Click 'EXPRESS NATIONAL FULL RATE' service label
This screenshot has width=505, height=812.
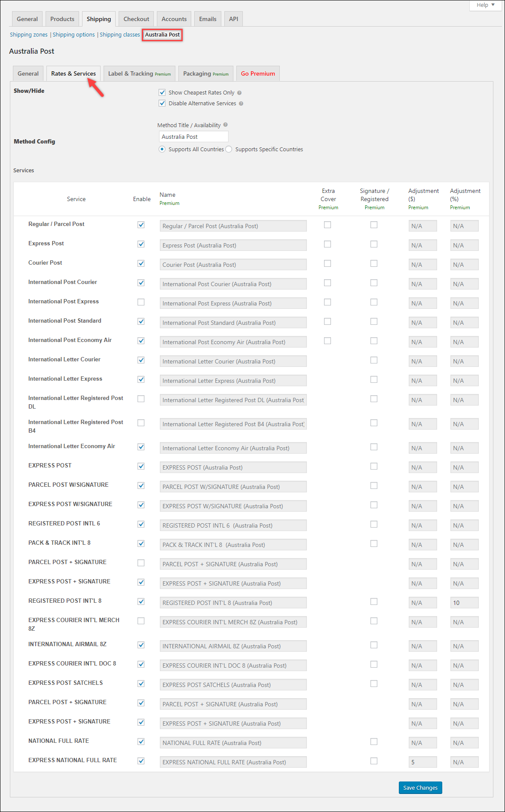[x=73, y=760]
